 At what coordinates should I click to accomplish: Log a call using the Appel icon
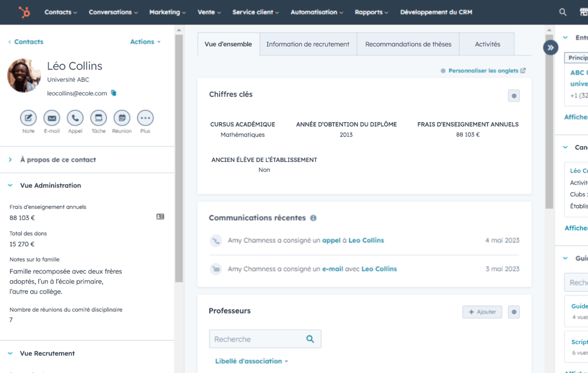coord(75,118)
